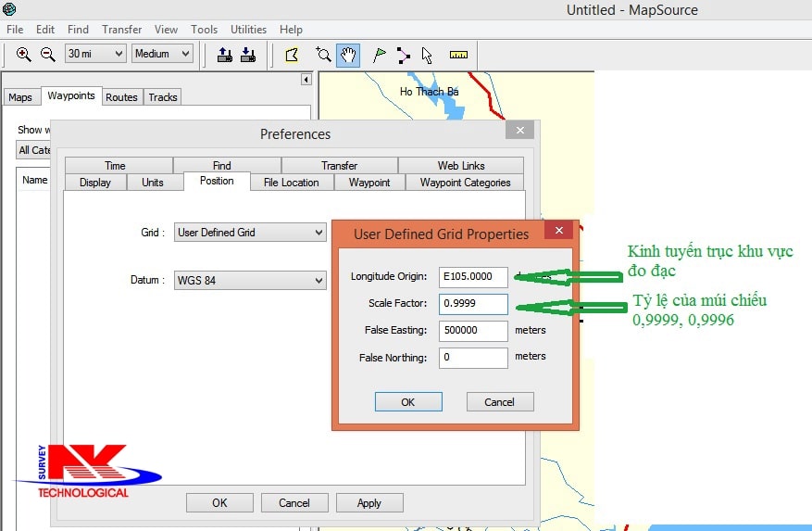This screenshot has height=531, width=812.
Task: Open the File Location tab in Preferences
Action: 292,183
